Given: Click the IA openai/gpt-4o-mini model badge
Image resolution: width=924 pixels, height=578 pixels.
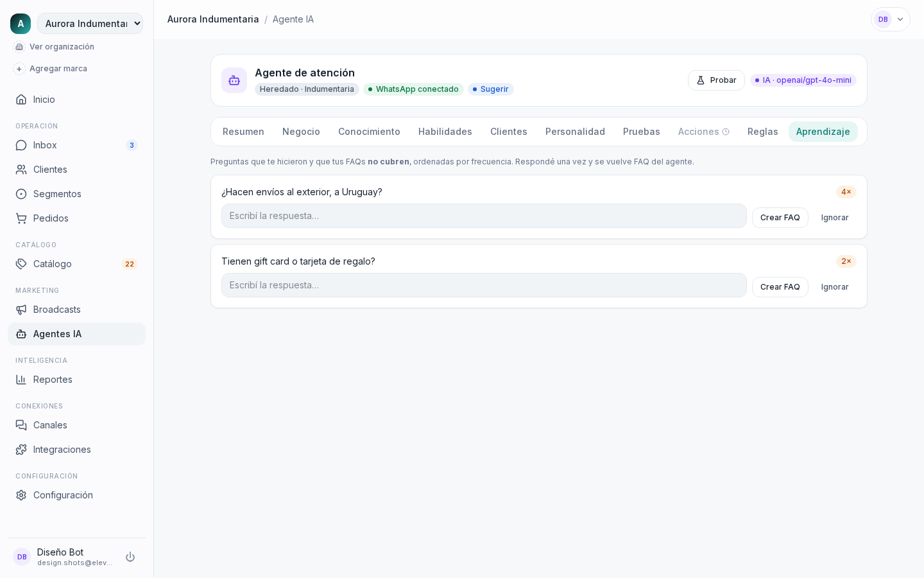Looking at the screenshot, I should tap(803, 80).
